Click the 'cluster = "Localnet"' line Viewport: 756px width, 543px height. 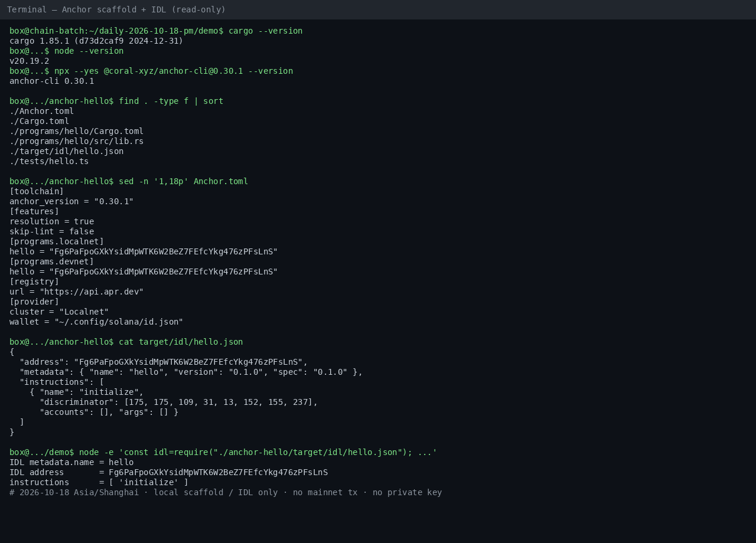coord(59,312)
